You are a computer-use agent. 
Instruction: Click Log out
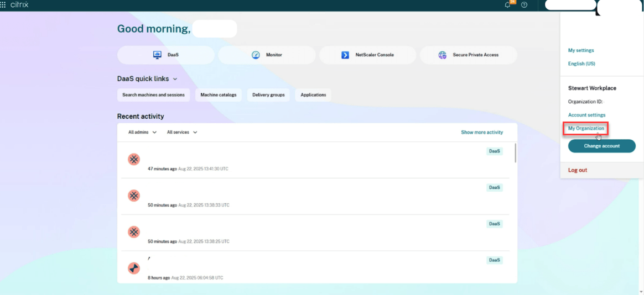coord(578,170)
